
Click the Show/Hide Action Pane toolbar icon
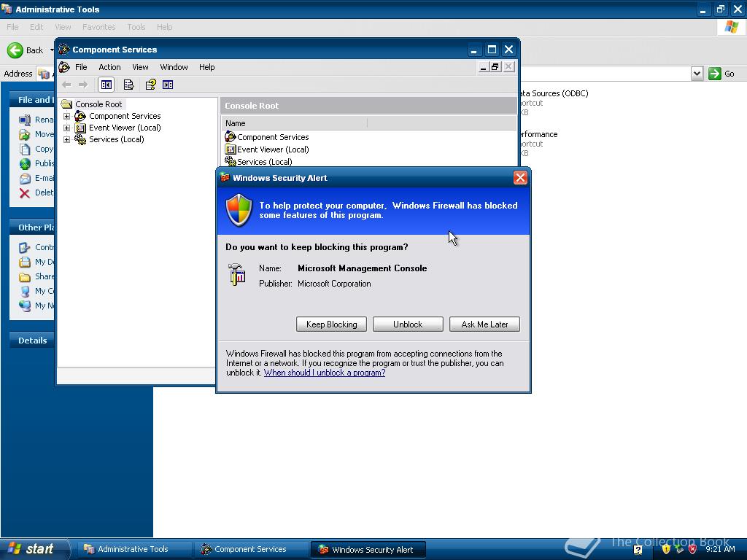coord(168,85)
